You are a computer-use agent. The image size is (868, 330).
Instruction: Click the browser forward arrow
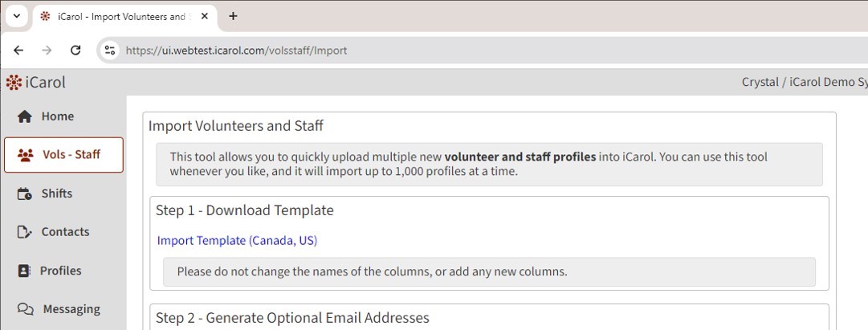pyautogui.click(x=47, y=50)
